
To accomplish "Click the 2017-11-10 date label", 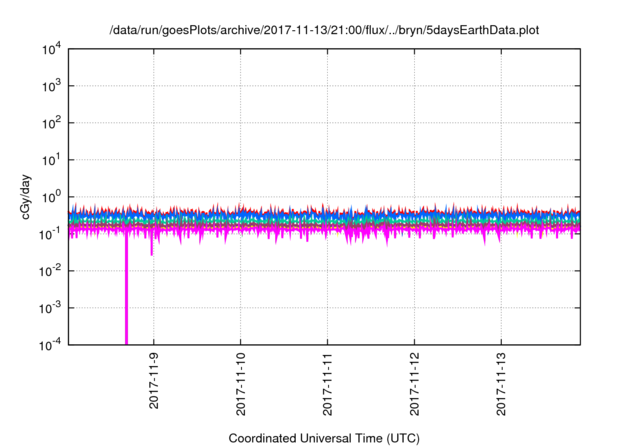I will 241,384.
